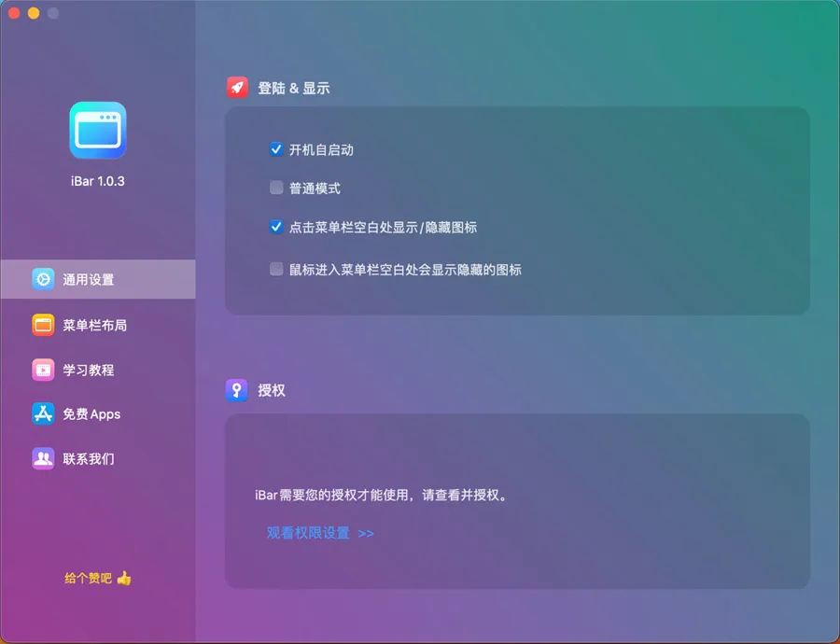Enable the 普通模式 checkbox

tap(276, 188)
